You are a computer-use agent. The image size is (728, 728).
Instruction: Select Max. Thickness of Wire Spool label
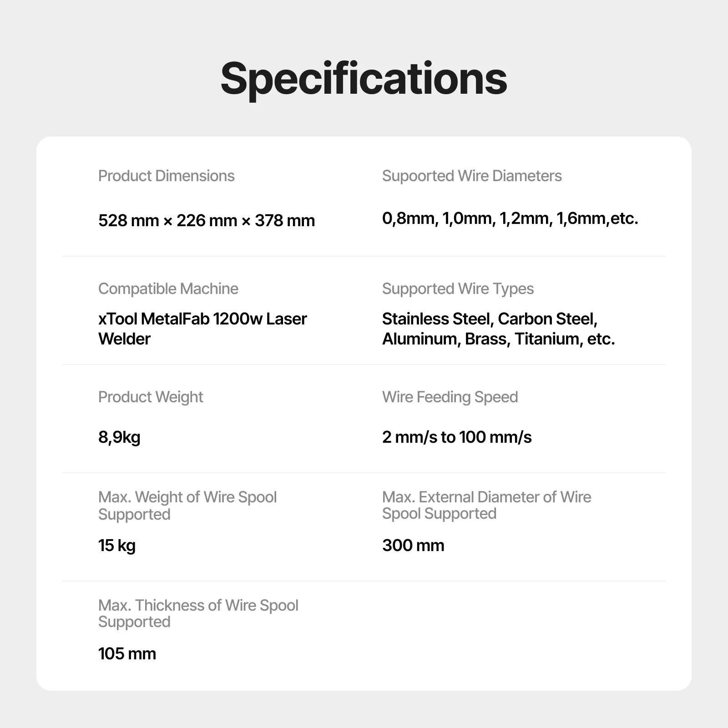pyautogui.click(x=198, y=614)
